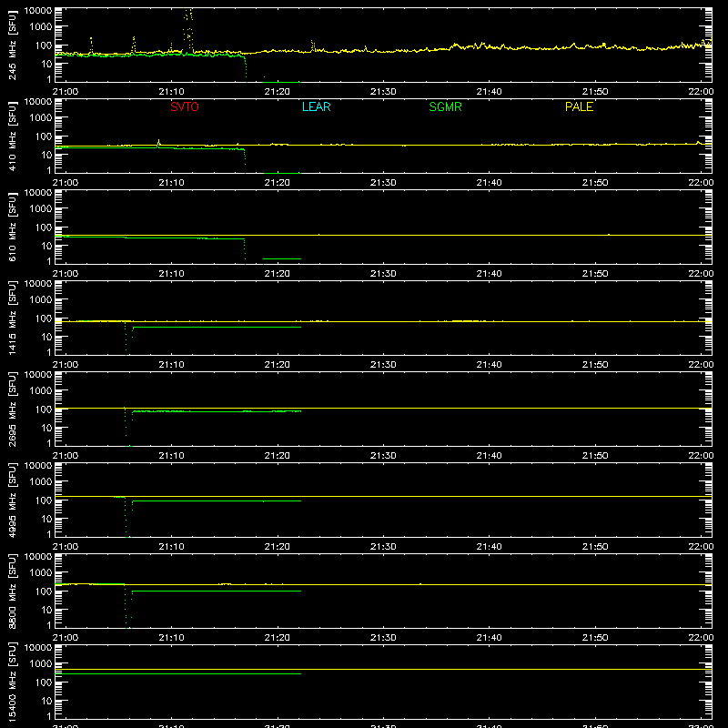The image size is (728, 728).
Task: Select the 8800 MHz [SFU] axis title
Action: point(13,591)
